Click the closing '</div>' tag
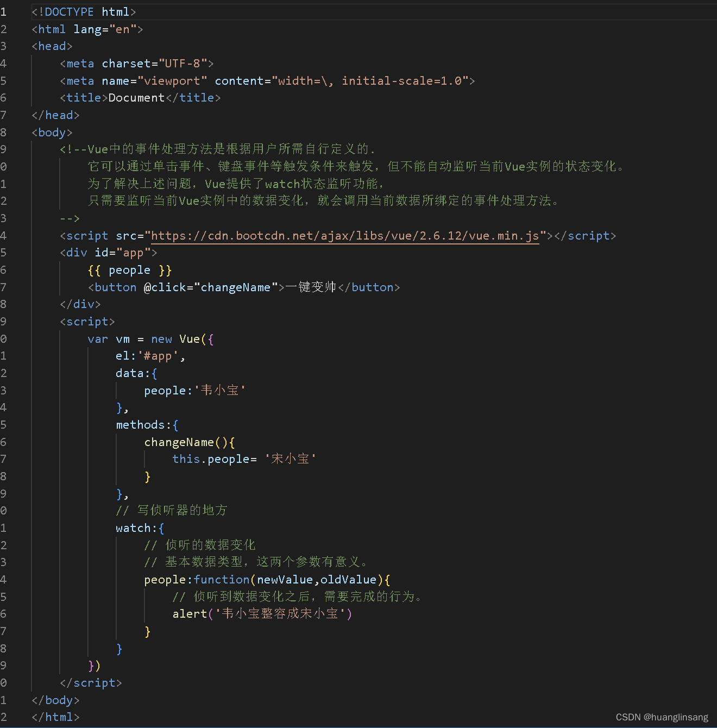 coord(80,304)
